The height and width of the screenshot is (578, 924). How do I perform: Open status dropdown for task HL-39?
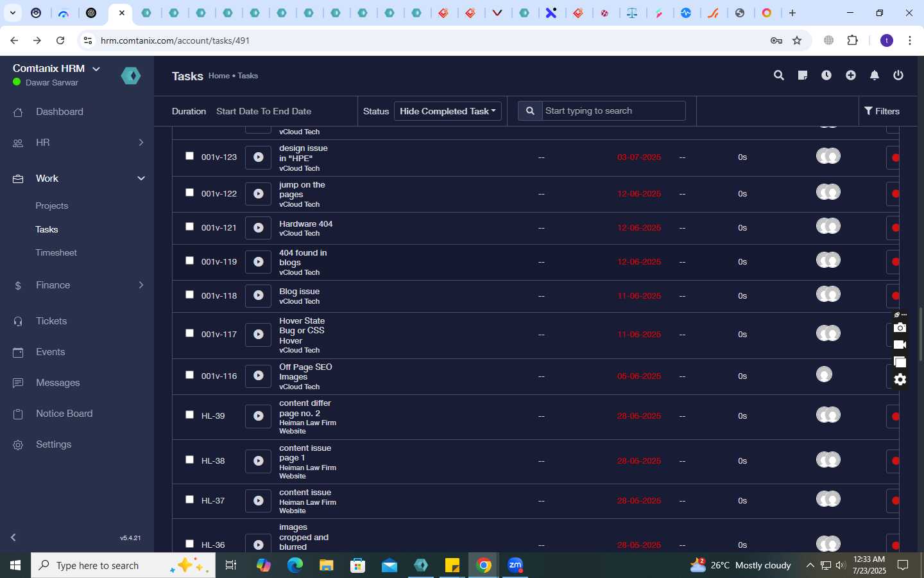pos(893,417)
